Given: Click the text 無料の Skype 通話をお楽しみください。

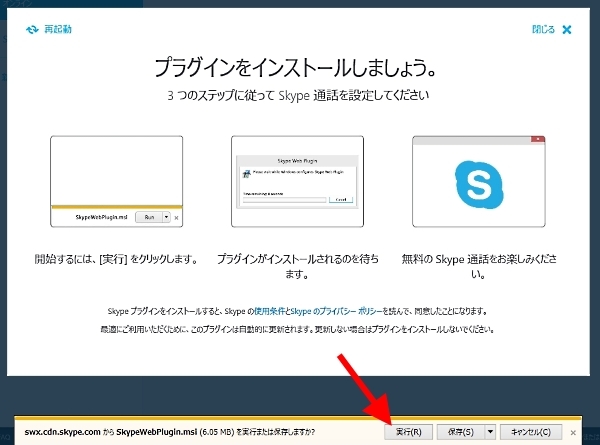Looking at the screenshot, I should tap(479, 266).
